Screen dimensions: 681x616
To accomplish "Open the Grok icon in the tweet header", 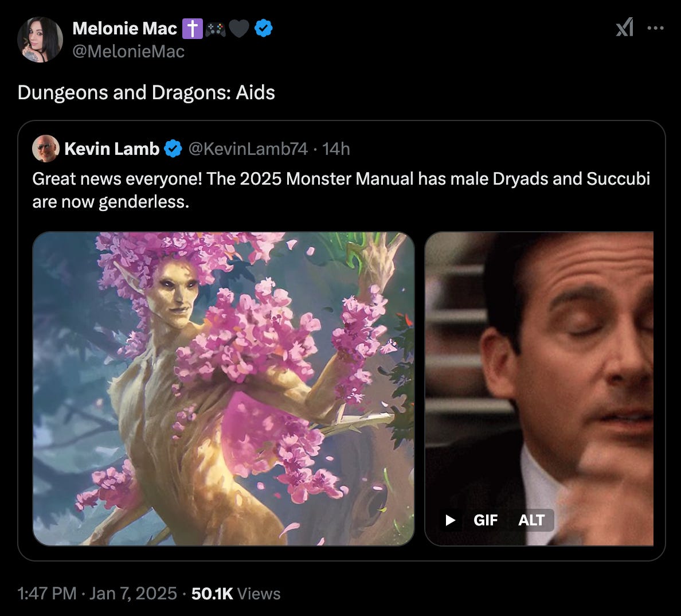I will pos(624,27).
